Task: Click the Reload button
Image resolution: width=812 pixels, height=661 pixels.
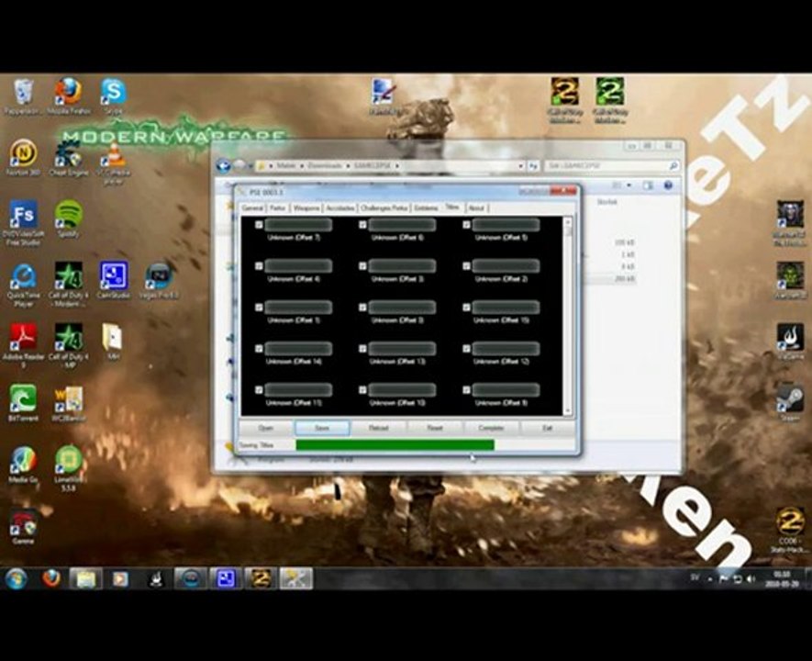Action: click(x=379, y=428)
